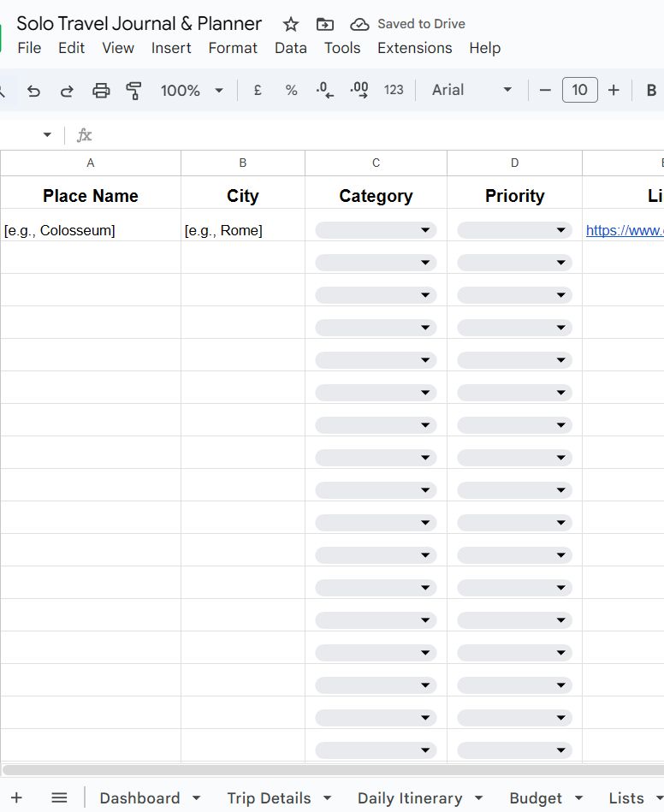Decrease decimal places icon

tap(325, 91)
